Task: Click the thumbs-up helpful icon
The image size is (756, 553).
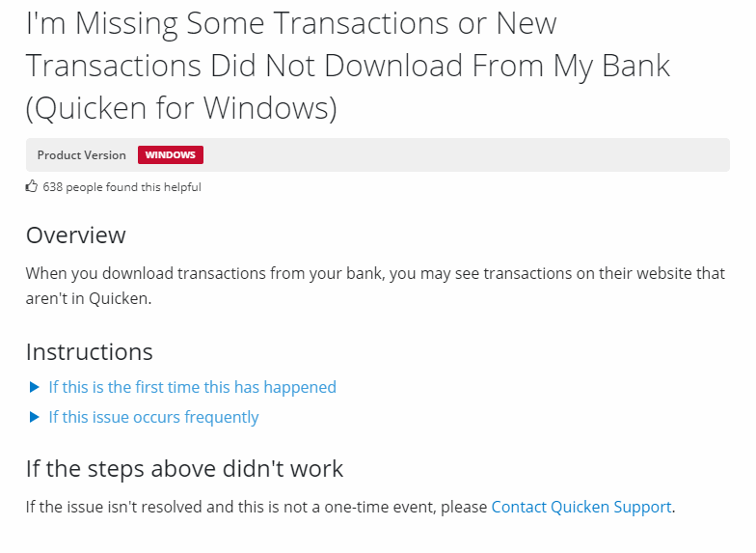Action: [x=32, y=186]
